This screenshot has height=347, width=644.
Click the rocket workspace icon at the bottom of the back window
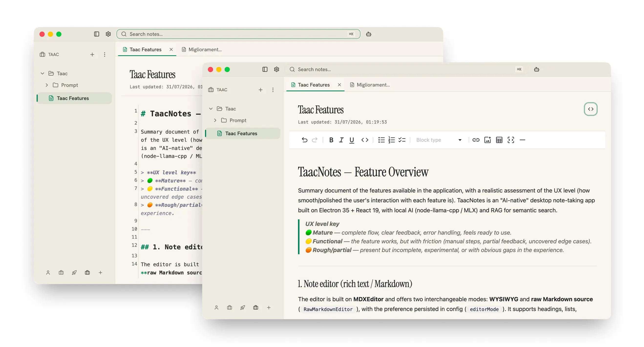(x=74, y=273)
